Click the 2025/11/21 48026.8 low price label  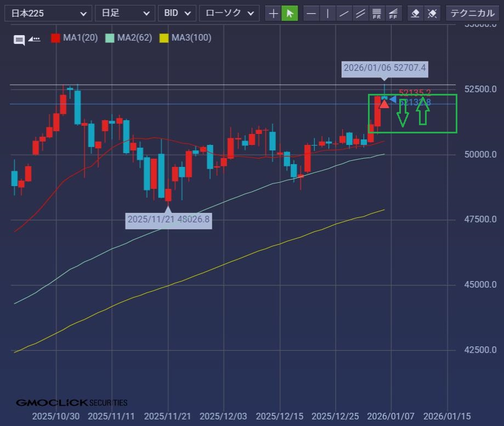click(168, 220)
